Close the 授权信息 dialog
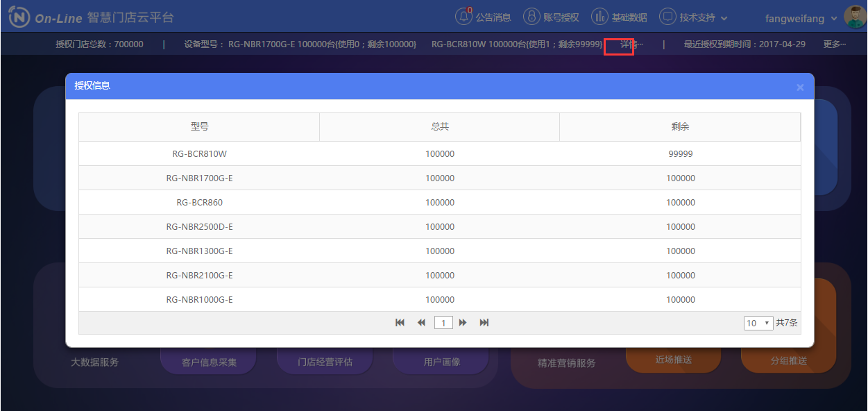The height and width of the screenshot is (411, 868). pyautogui.click(x=800, y=87)
